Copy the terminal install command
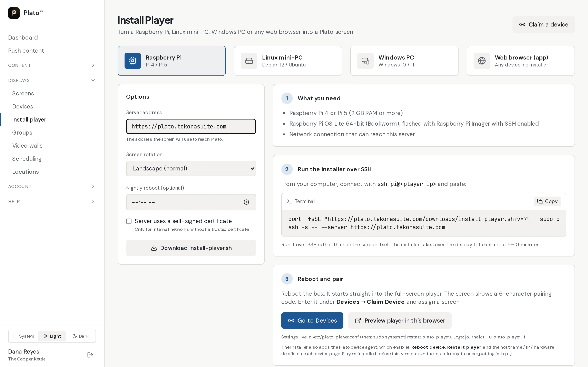This screenshot has height=367, width=588. click(547, 201)
